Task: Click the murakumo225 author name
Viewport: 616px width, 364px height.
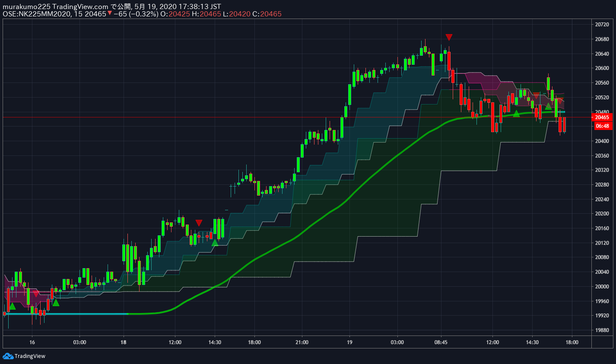Action: point(26,6)
